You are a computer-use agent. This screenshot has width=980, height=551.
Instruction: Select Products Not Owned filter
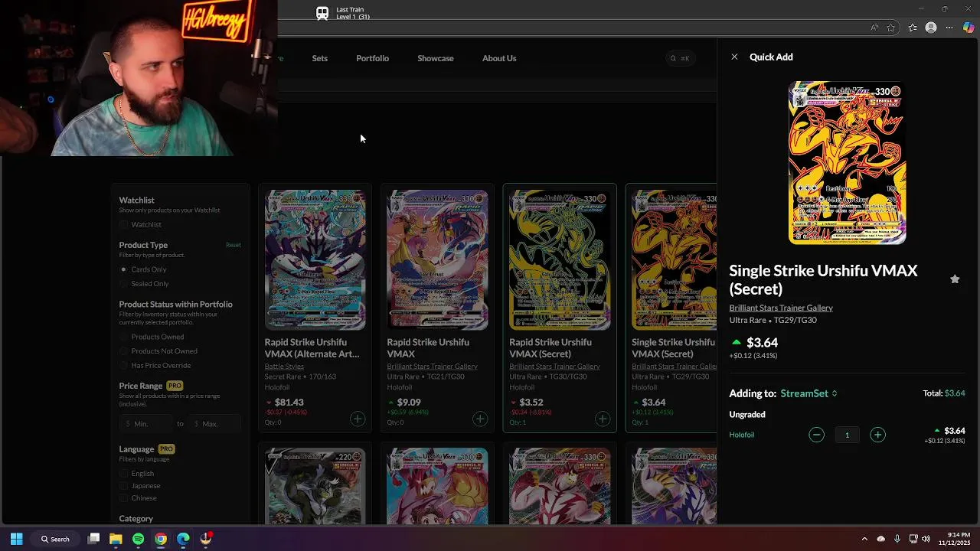124,351
